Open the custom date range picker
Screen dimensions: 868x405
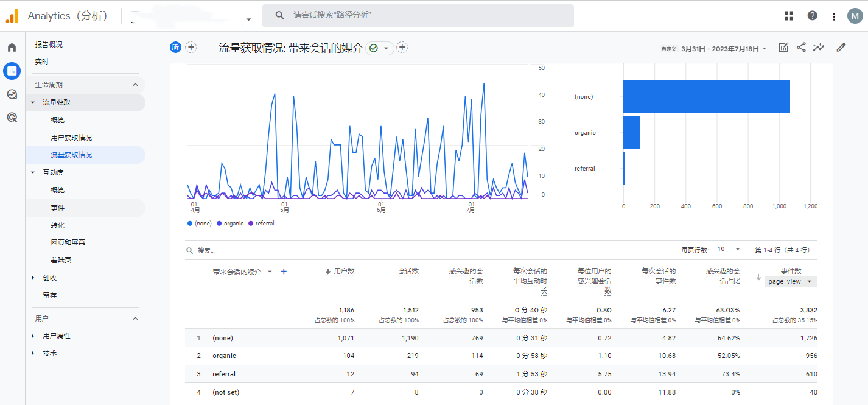coord(723,48)
